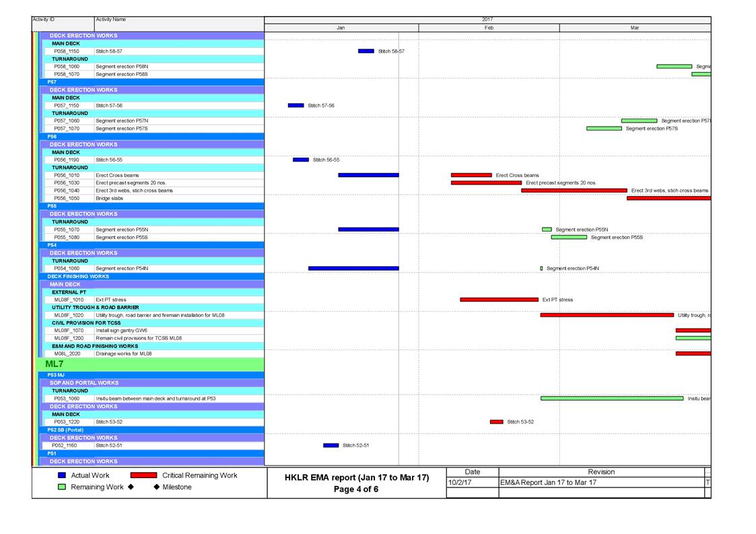The width and height of the screenshot is (756, 534).
Task: Select the Feb month header in timeline
Action: point(489,28)
